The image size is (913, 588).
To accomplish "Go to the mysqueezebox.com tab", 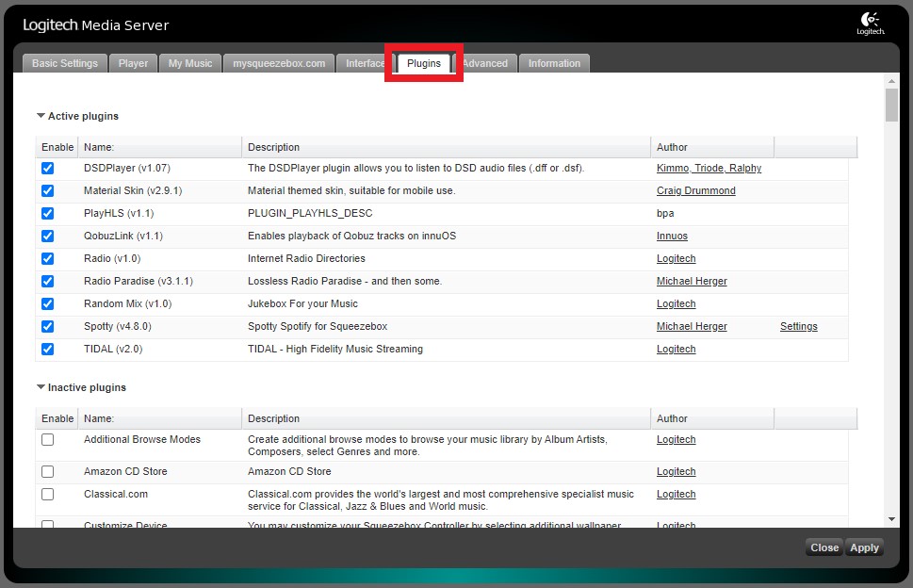I will pyautogui.click(x=279, y=63).
